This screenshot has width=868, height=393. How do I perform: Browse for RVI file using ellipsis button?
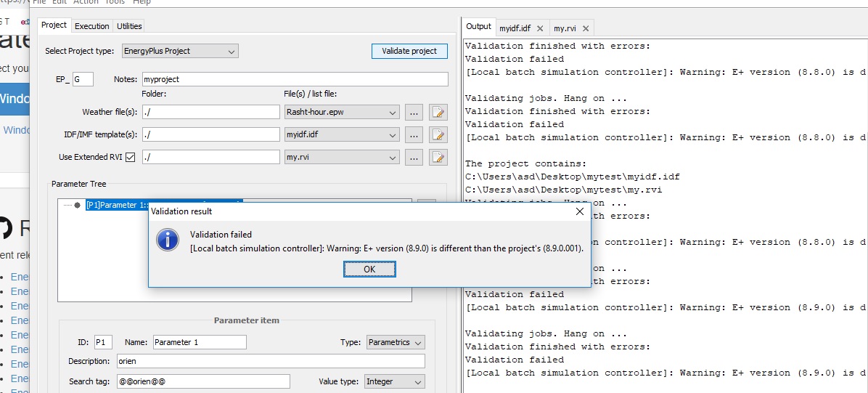(414, 158)
